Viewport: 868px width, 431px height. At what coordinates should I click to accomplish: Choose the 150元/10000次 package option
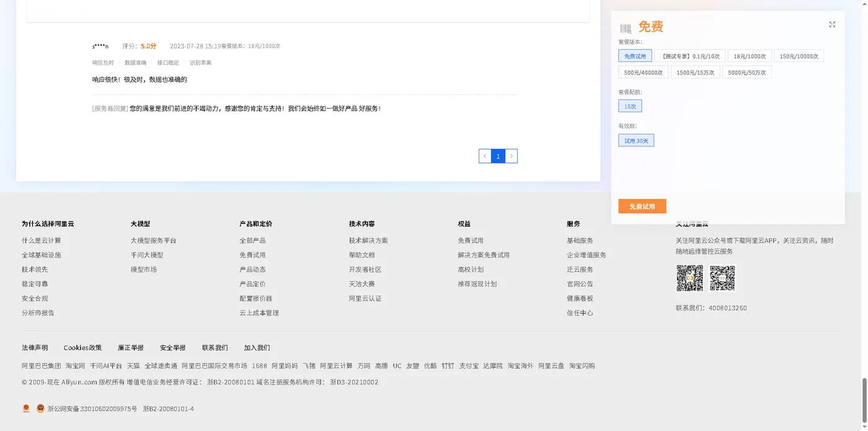pyautogui.click(x=799, y=56)
